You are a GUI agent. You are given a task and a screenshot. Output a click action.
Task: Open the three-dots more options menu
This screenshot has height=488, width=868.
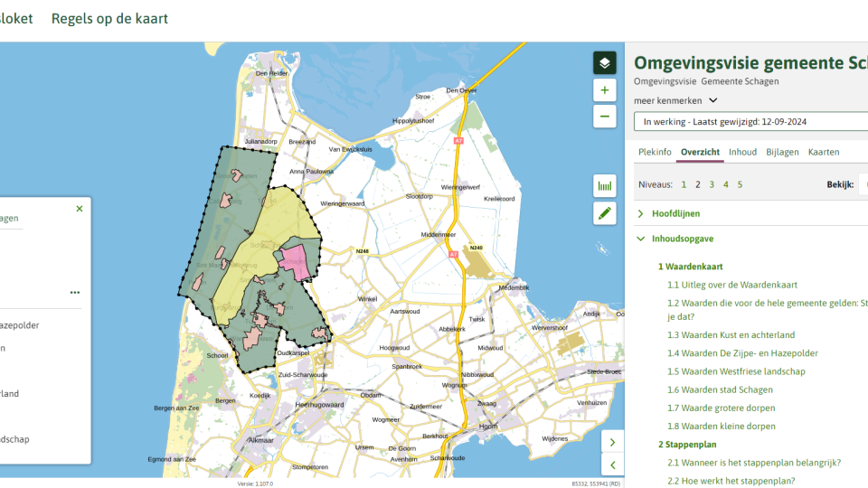tap(74, 292)
